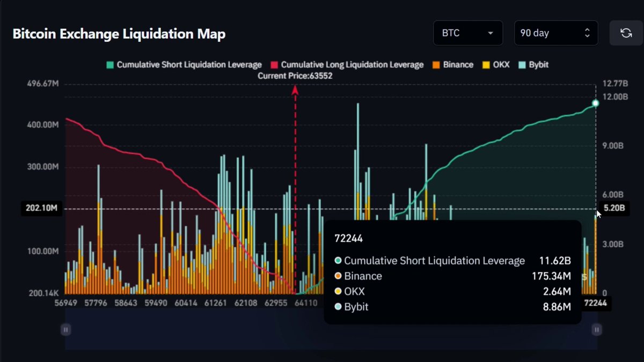
Task: Click the 175.34M Binance tooltip value
Action: click(551, 276)
